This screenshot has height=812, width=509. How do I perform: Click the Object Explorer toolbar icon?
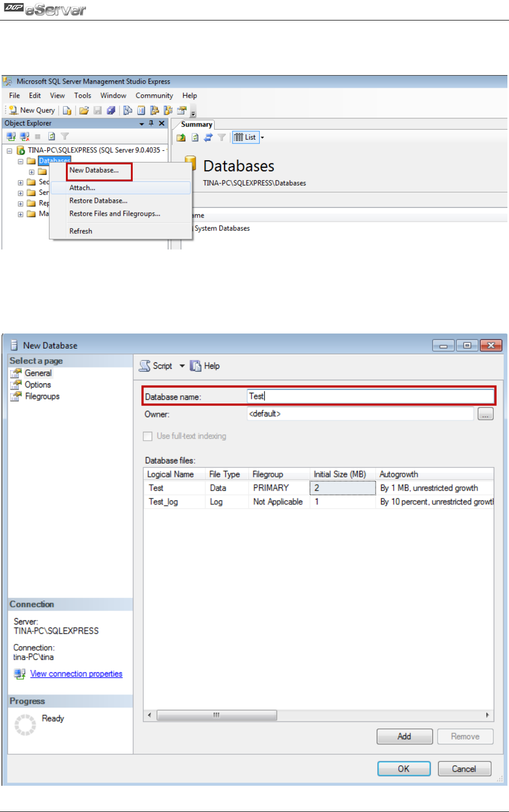pyautogui.click(x=154, y=110)
